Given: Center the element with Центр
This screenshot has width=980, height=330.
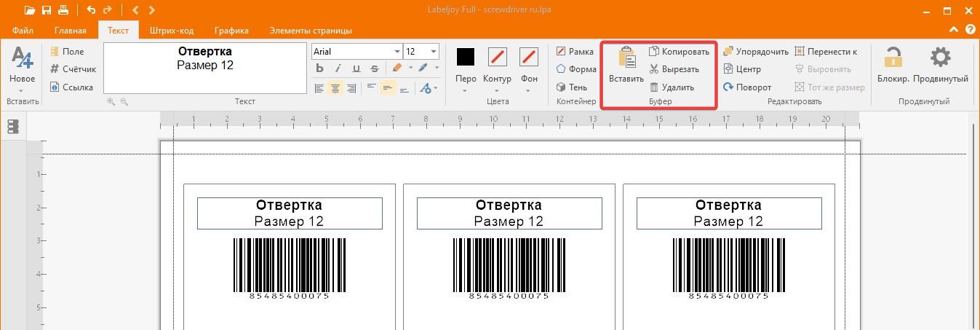Looking at the screenshot, I should (x=742, y=69).
